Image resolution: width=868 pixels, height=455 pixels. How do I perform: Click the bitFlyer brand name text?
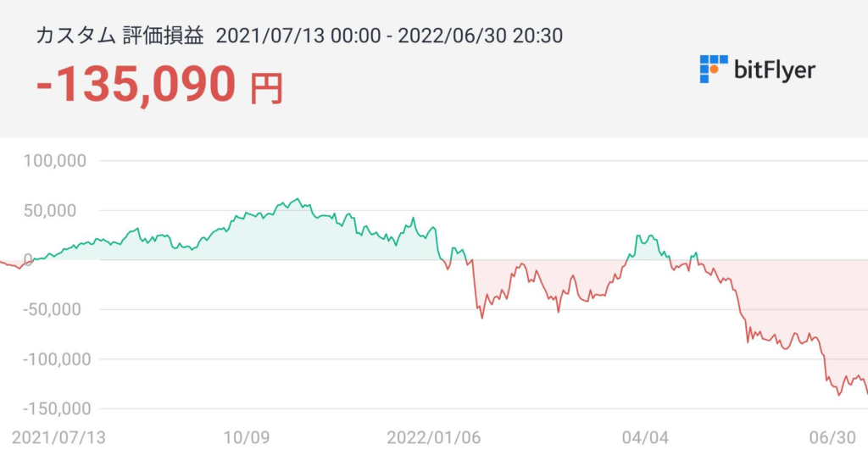point(774,69)
